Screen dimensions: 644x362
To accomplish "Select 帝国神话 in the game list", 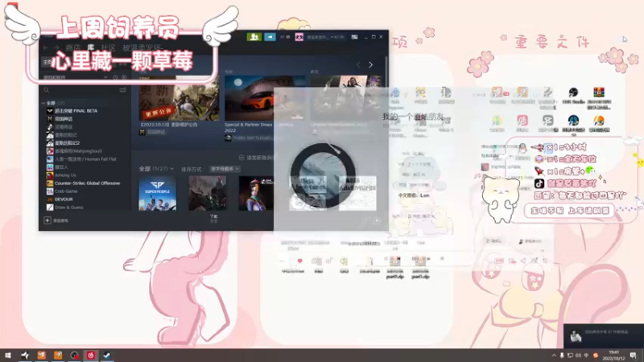I will click(60, 118).
